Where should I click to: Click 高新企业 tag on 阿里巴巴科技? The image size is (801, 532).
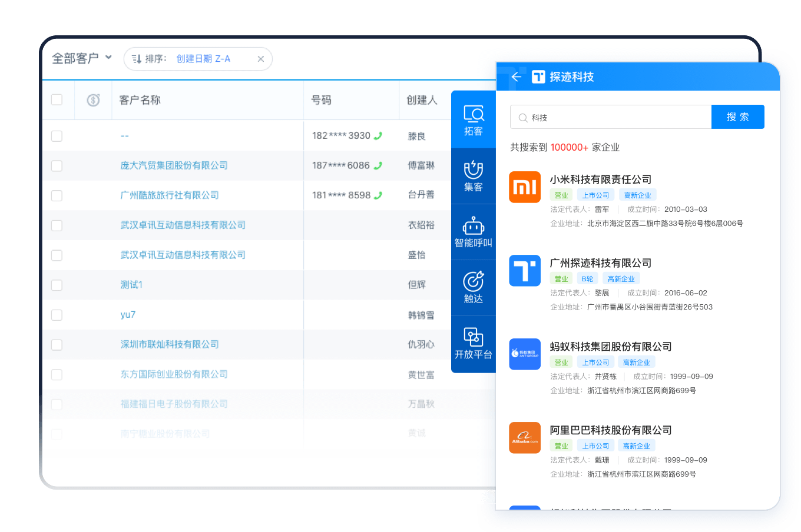click(x=636, y=446)
